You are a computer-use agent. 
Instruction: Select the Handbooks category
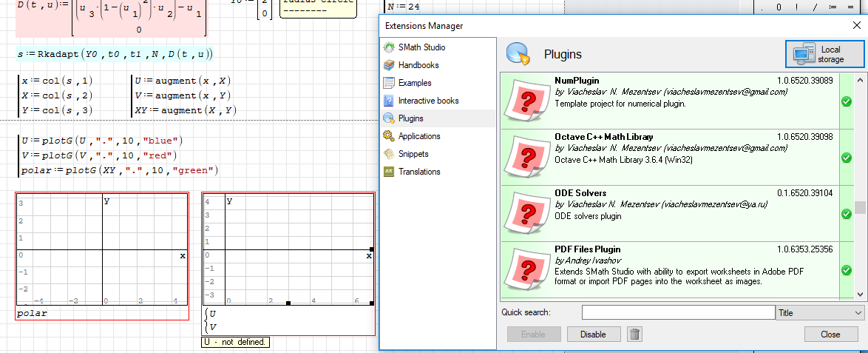418,65
